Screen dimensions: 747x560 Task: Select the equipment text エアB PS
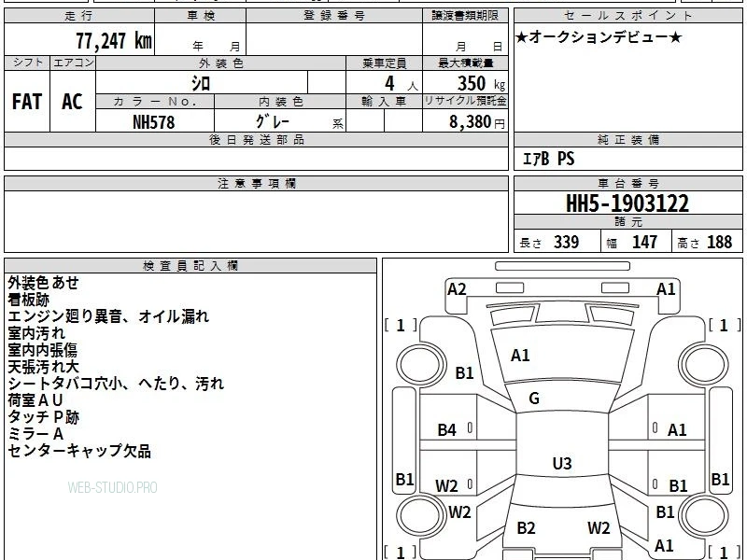coord(548,159)
